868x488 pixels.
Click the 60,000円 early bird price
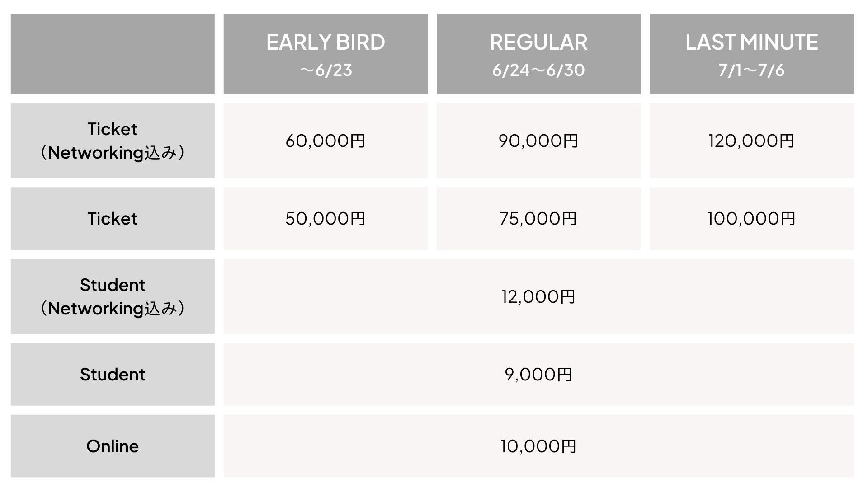(x=325, y=141)
